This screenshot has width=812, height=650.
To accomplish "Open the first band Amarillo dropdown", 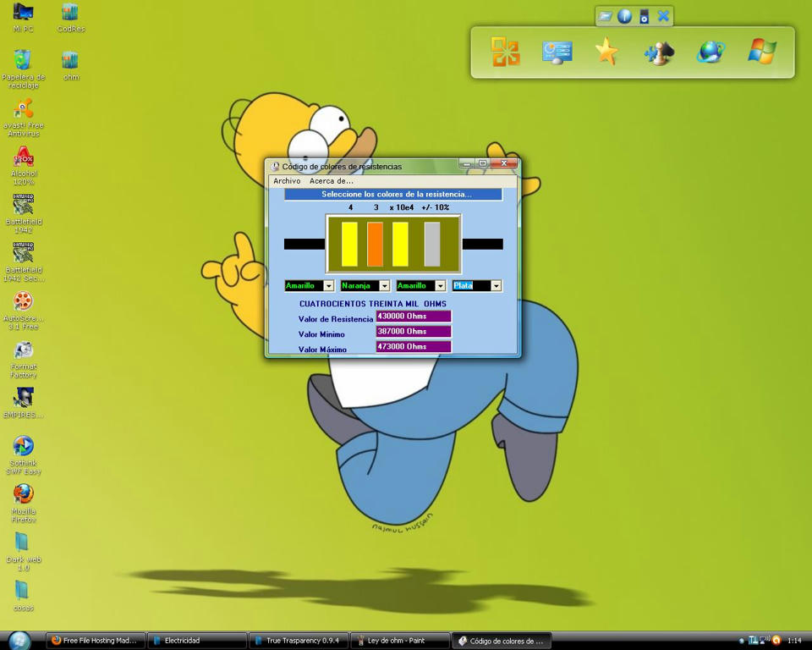I will point(328,285).
